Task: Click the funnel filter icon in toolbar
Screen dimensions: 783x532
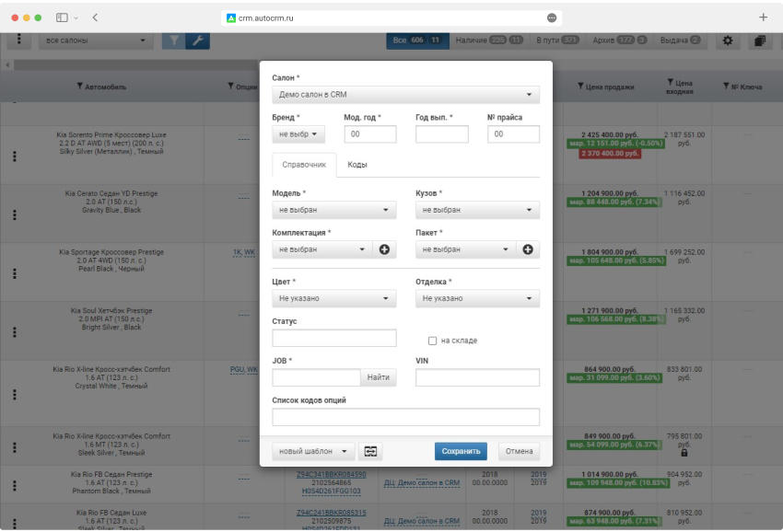Action: coord(172,41)
